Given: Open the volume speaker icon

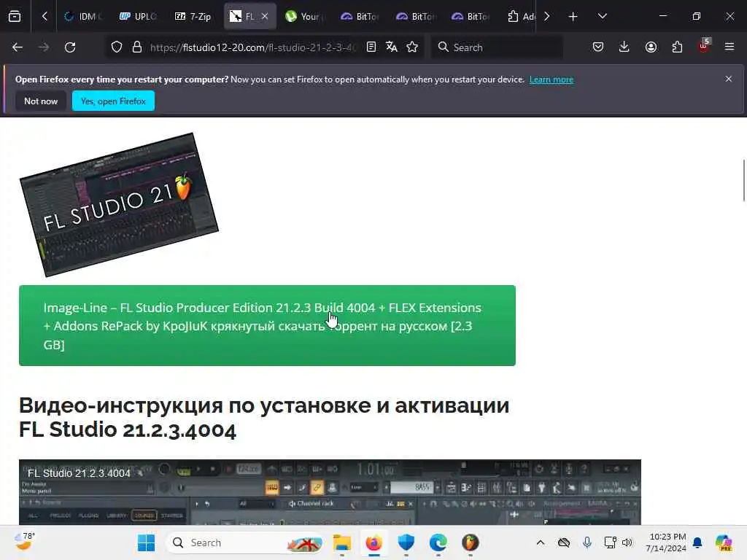Looking at the screenshot, I should [627, 542].
